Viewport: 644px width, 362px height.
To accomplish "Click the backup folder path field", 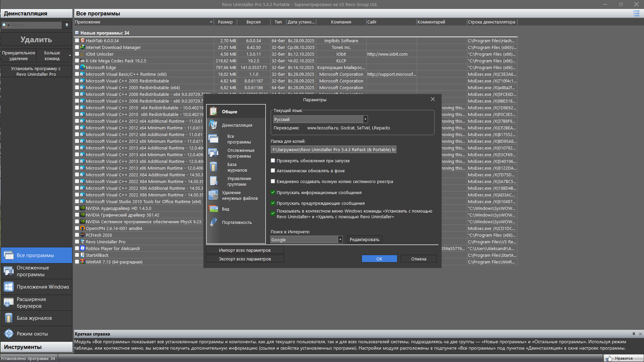I will pos(333,150).
